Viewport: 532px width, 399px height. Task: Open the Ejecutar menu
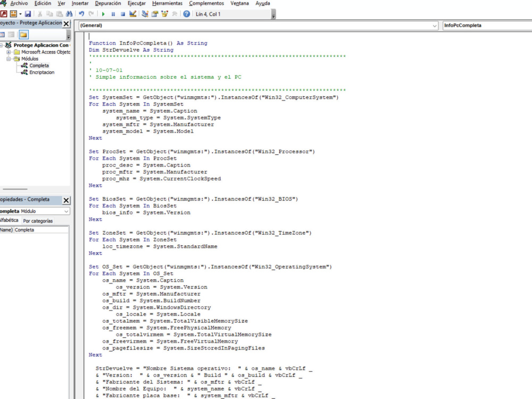(136, 3)
